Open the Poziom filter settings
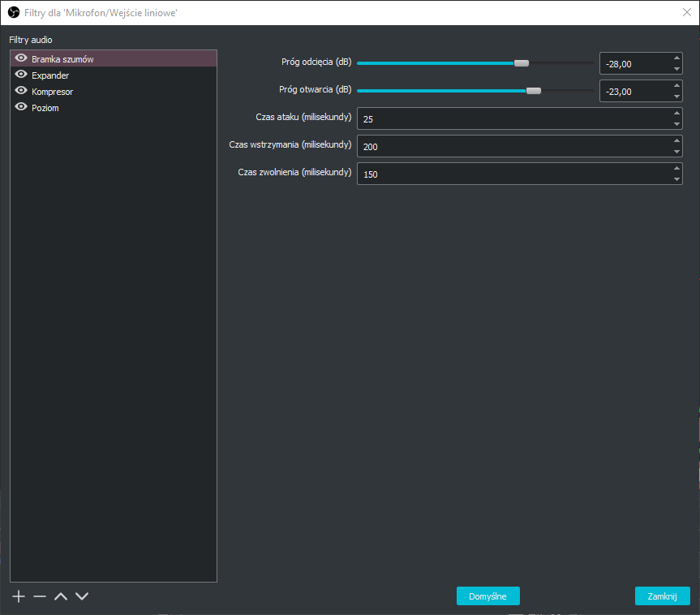 45,108
